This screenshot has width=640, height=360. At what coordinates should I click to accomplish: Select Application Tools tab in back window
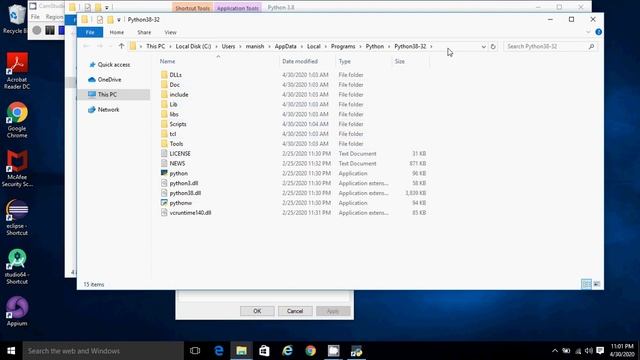pos(238,8)
